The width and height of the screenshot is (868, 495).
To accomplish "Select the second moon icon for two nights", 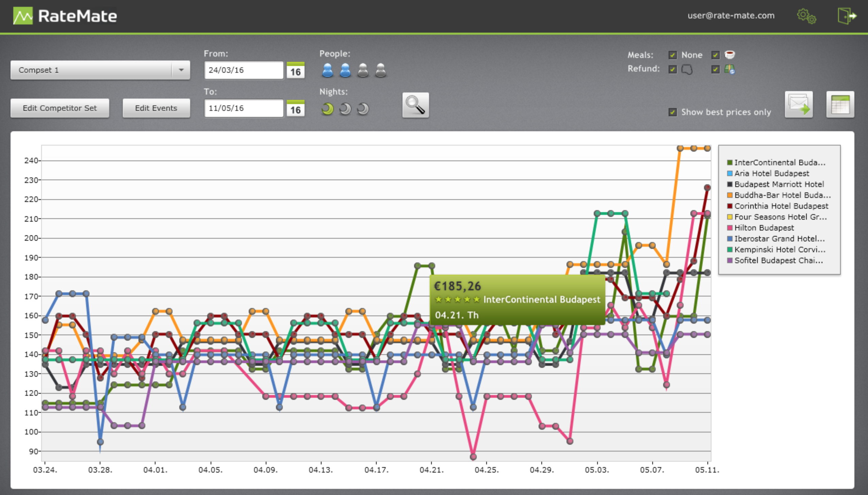I will pos(345,108).
